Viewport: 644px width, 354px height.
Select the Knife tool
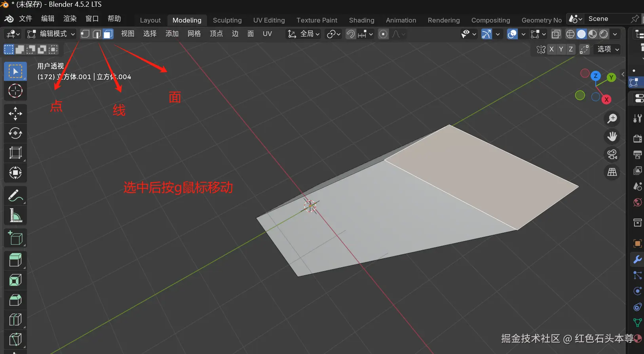[x=15, y=339]
